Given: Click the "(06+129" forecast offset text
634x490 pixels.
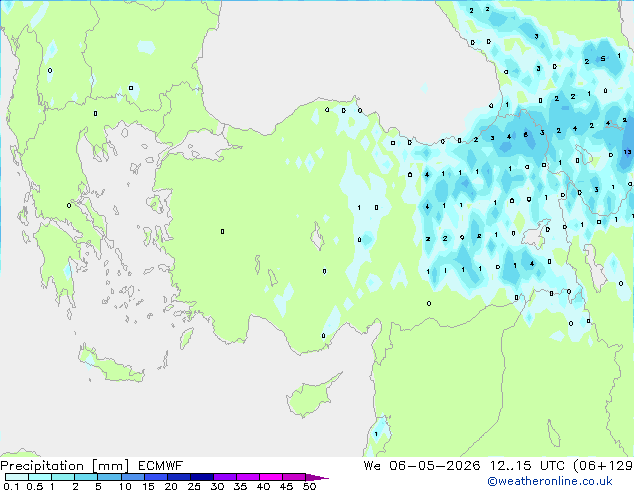Looking at the screenshot, I should (603, 466).
